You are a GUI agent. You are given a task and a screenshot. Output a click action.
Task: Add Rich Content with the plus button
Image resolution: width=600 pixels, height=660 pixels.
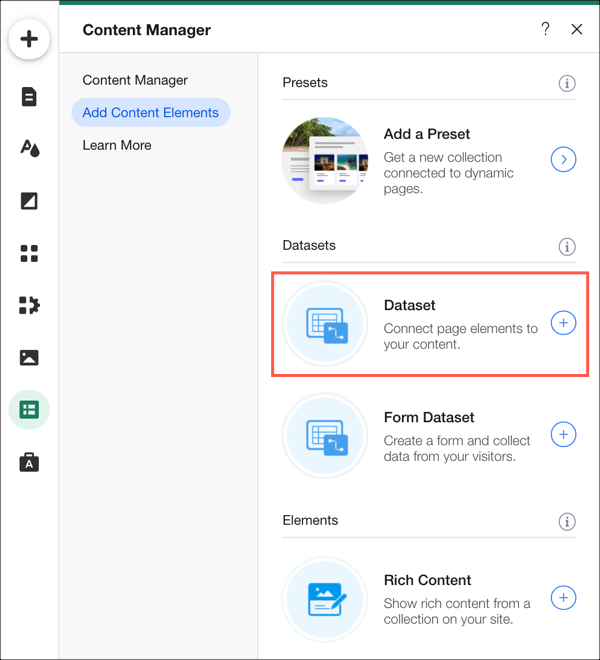click(x=563, y=598)
